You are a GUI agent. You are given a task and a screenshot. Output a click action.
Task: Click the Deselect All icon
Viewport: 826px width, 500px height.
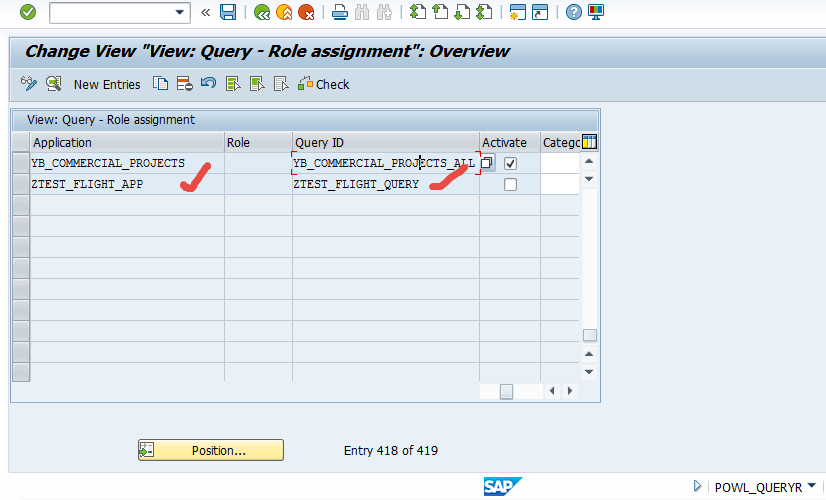281,84
